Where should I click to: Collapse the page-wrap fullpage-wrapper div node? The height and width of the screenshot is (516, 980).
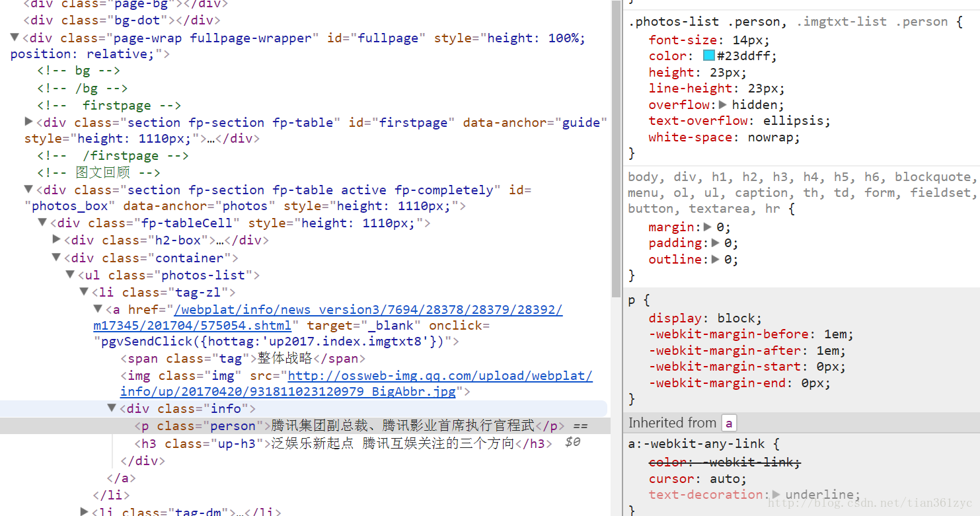point(15,38)
